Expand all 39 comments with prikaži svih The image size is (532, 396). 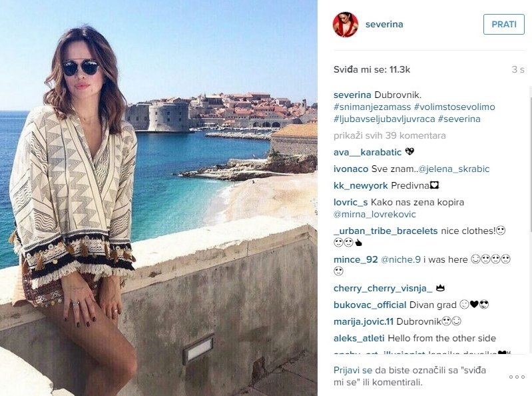[390, 135]
